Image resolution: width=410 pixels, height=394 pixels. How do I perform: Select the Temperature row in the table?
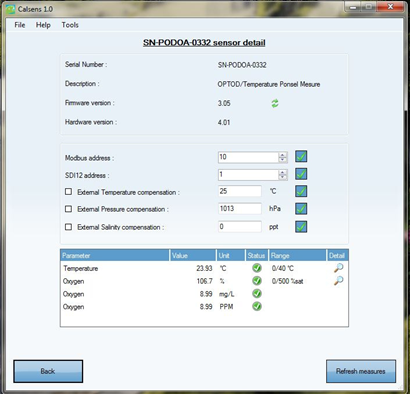tap(204, 268)
